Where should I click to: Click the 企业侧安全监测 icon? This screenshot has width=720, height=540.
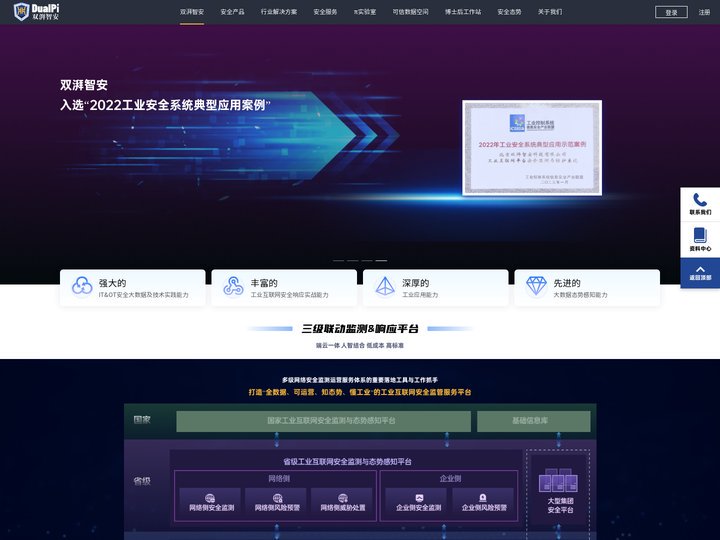pyautogui.click(x=419, y=498)
